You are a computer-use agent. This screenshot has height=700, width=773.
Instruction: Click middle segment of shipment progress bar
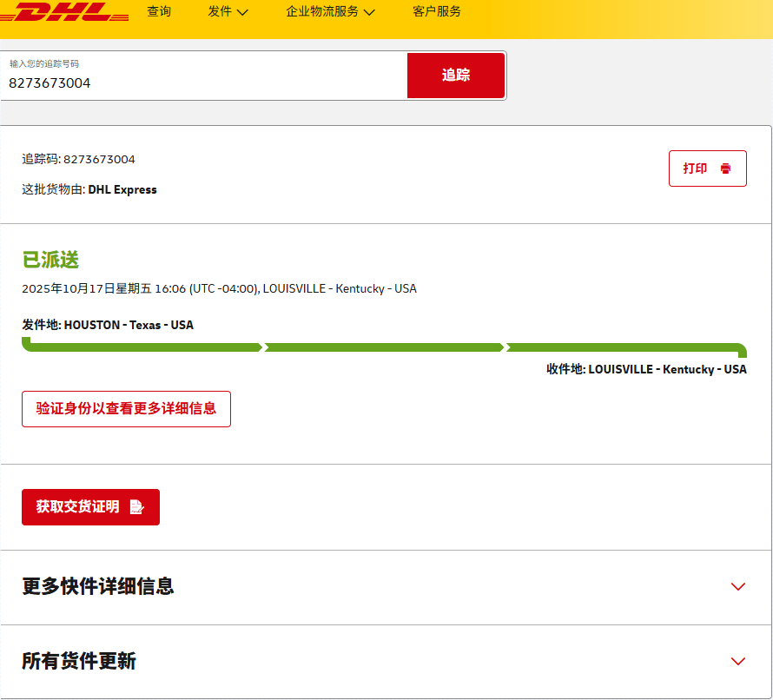tap(384, 347)
